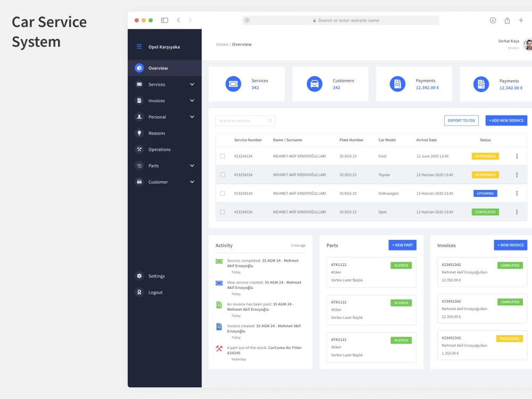Click the part out of stock tools icon
The height and width of the screenshot is (399, 532).
(x=219, y=348)
